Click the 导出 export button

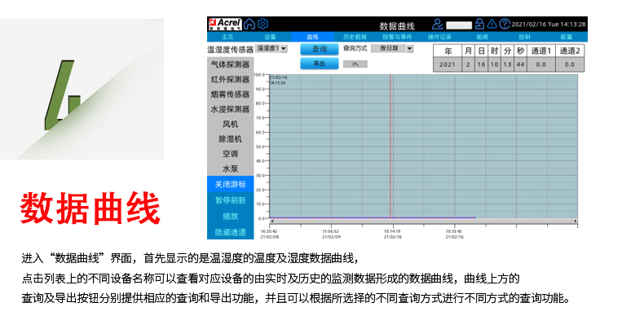[x=320, y=64]
